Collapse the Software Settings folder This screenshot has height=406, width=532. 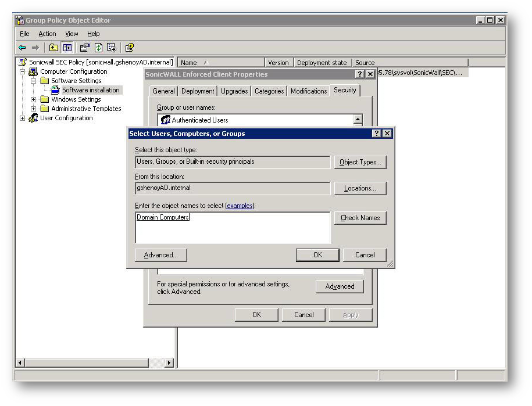[x=34, y=81]
